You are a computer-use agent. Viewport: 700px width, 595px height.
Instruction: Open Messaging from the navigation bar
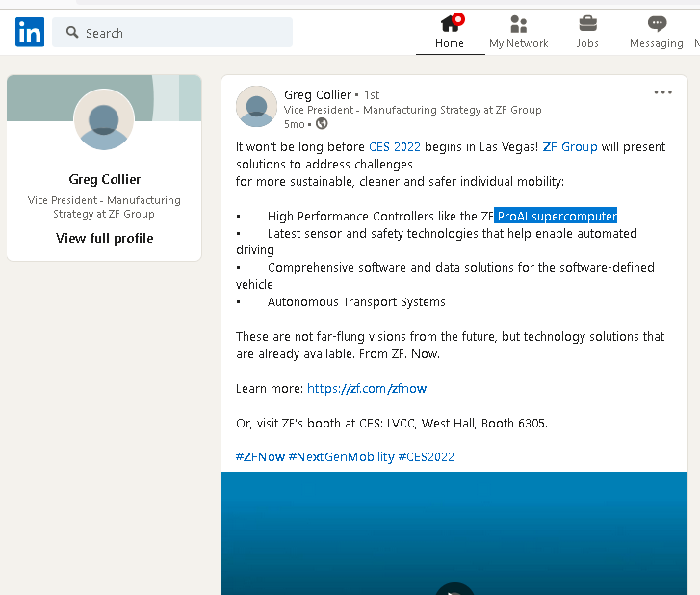coord(656,32)
